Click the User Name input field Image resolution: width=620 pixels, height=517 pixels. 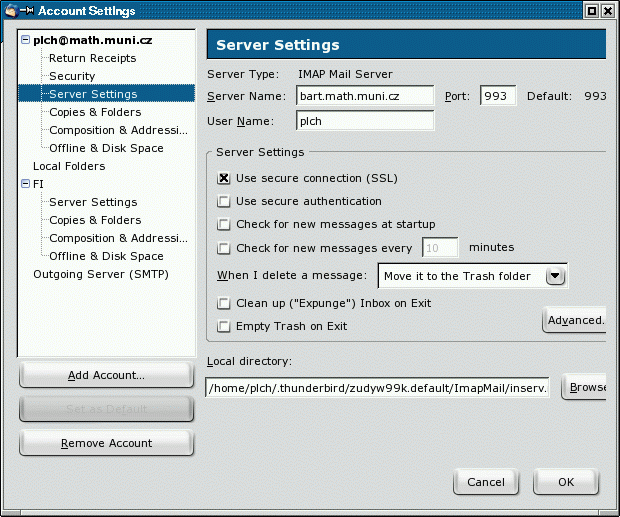tap(365, 121)
